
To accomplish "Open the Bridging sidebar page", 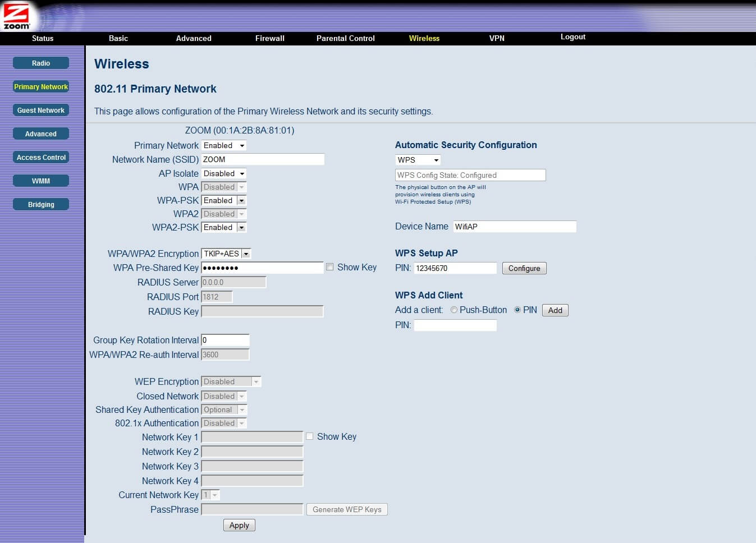I will click(41, 205).
